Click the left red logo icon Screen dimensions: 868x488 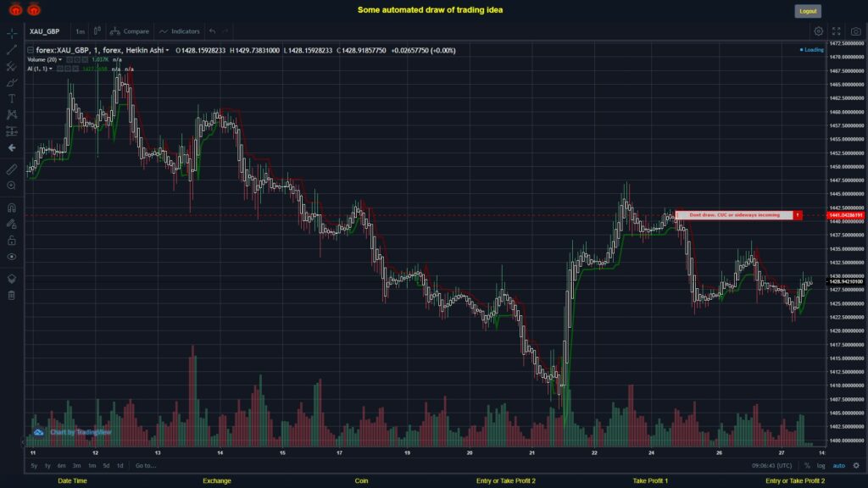pos(15,9)
